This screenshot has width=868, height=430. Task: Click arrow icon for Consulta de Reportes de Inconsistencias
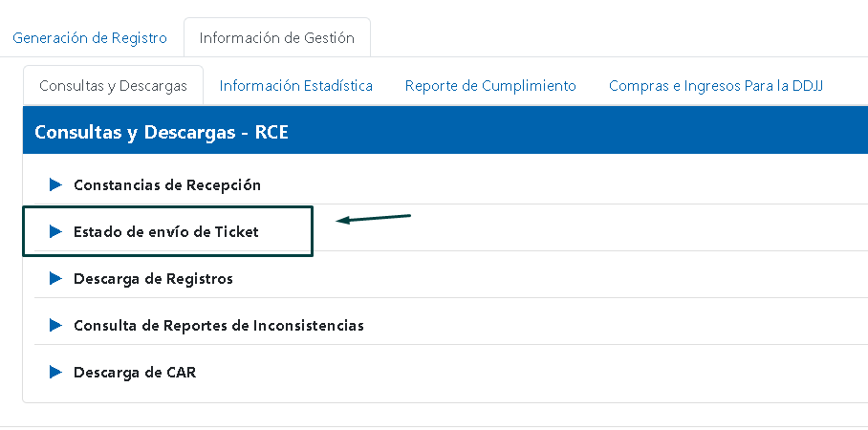(55, 325)
